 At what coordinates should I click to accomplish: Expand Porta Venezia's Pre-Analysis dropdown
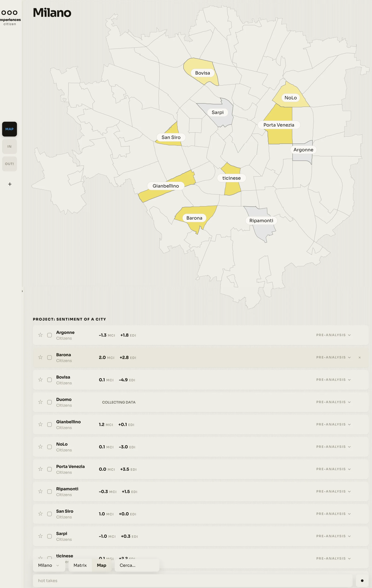[x=333, y=469]
